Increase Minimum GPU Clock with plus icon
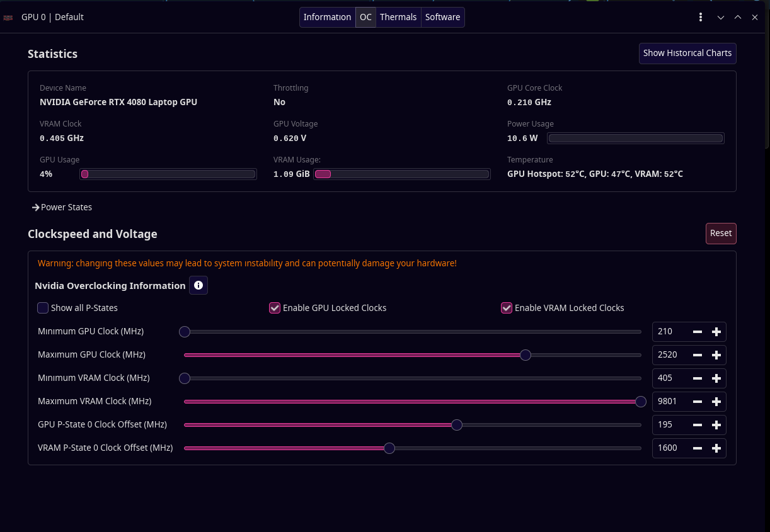 pyautogui.click(x=716, y=332)
